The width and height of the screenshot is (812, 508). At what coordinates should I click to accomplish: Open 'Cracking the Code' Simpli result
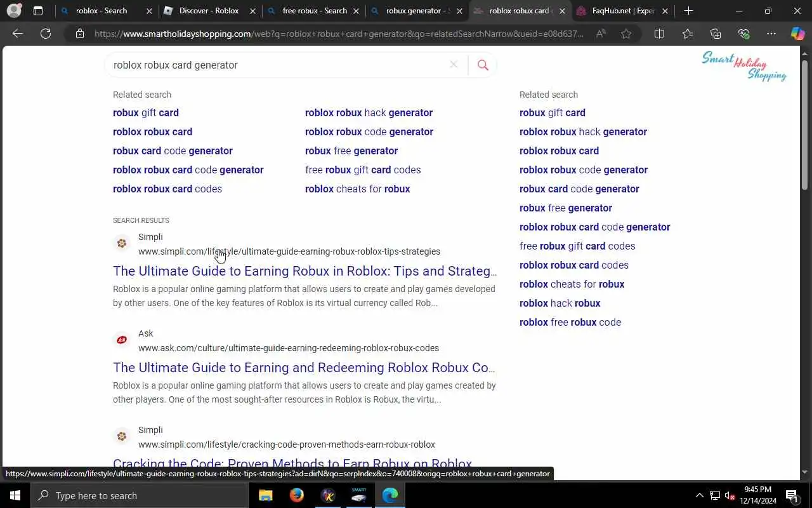(x=292, y=464)
